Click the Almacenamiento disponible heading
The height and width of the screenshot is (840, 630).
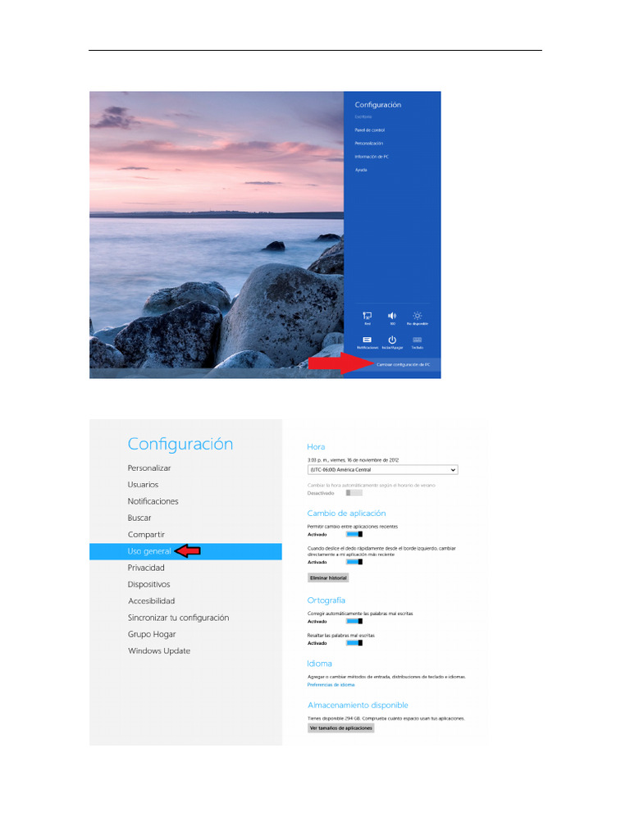pyautogui.click(x=358, y=705)
